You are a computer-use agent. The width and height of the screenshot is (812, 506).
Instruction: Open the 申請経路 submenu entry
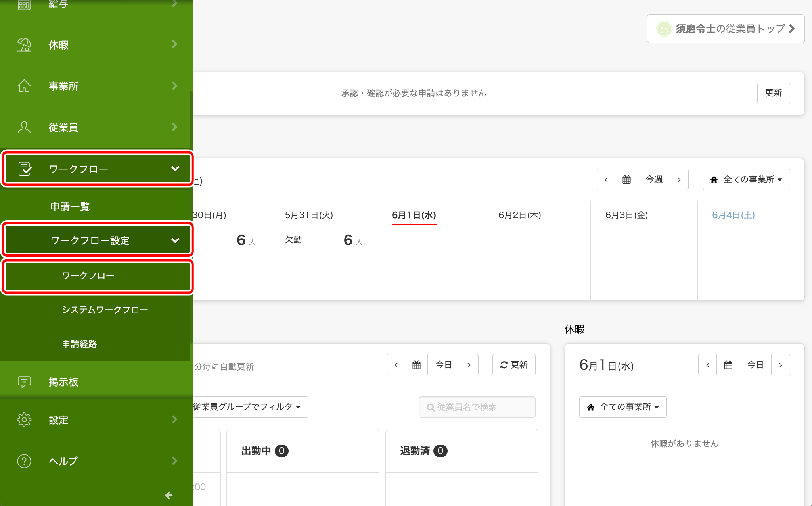pos(95,344)
